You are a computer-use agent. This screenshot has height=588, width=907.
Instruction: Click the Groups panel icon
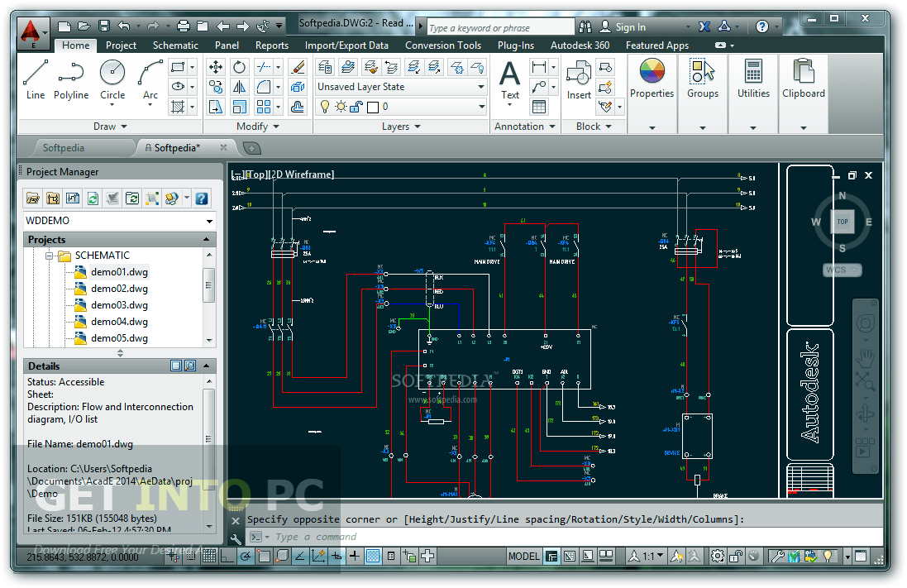click(x=703, y=72)
